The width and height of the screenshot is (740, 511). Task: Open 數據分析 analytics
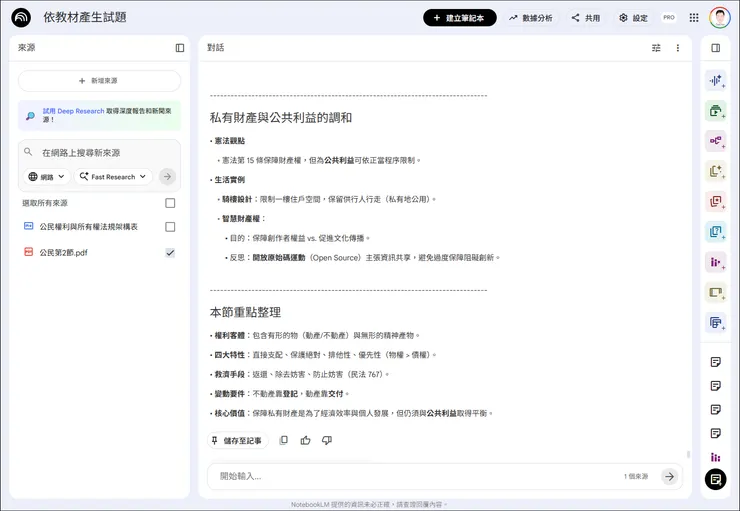[x=531, y=18]
